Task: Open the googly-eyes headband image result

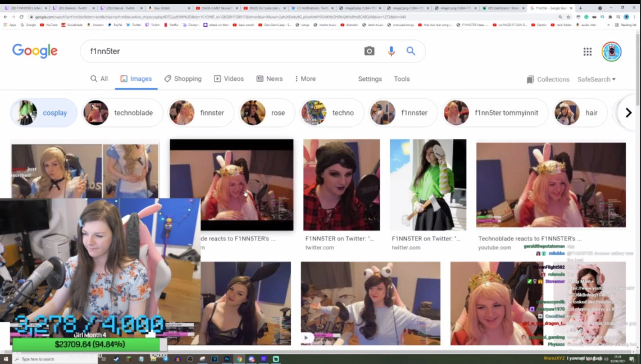Action: [371, 303]
